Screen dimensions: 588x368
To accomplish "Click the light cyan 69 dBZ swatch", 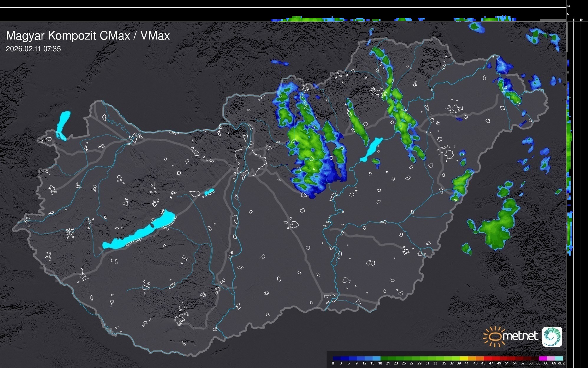I will 559,358.
